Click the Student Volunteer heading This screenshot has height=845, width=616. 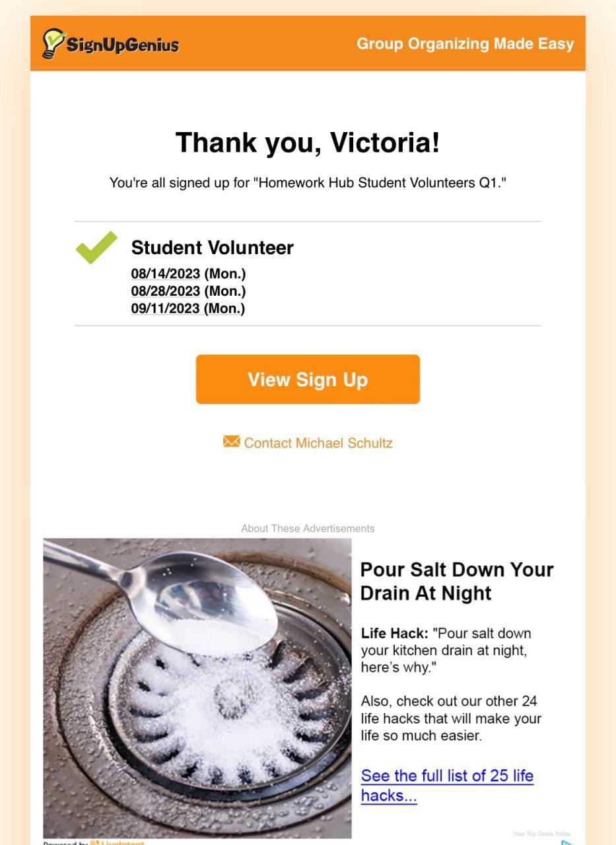(x=212, y=248)
